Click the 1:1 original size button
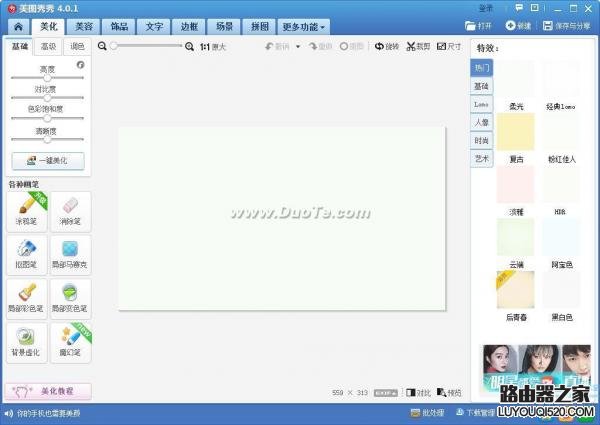 (213, 47)
